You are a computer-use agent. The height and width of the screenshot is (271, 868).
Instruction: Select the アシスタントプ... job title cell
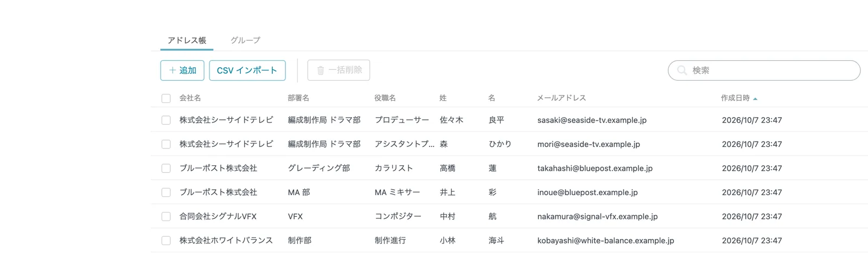pos(405,144)
